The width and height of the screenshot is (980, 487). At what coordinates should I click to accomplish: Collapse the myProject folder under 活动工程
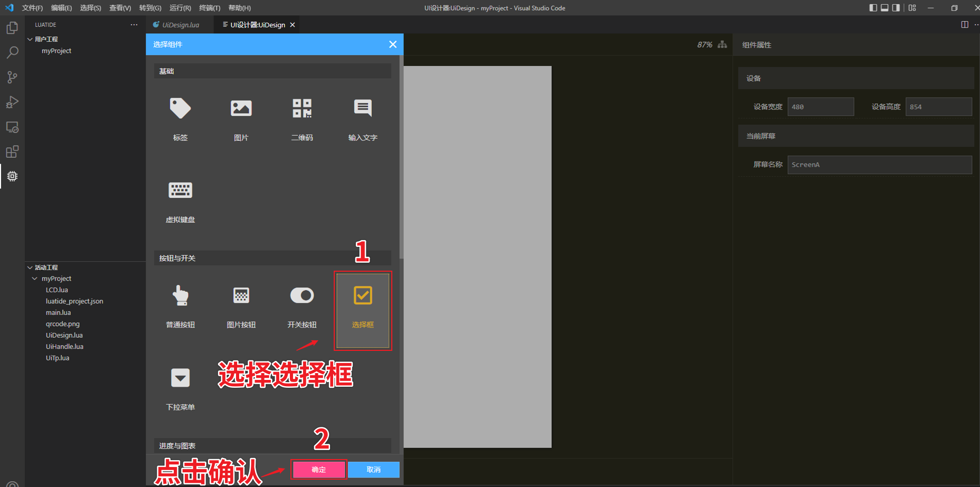pos(35,279)
